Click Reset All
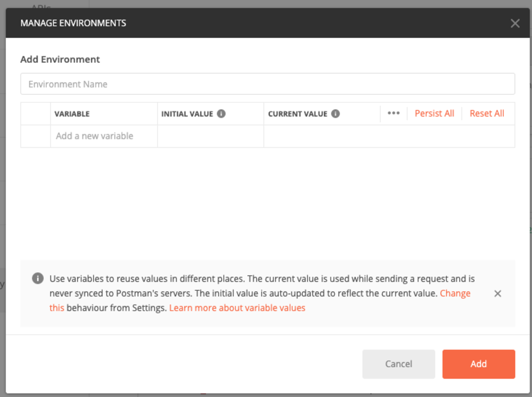The width and height of the screenshot is (532, 397). tap(487, 114)
